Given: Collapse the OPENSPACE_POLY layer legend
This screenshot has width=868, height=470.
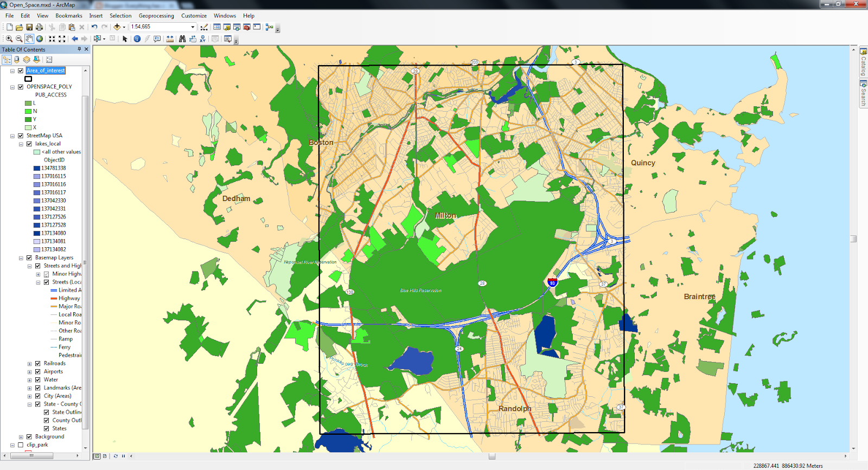Looking at the screenshot, I should coord(12,87).
